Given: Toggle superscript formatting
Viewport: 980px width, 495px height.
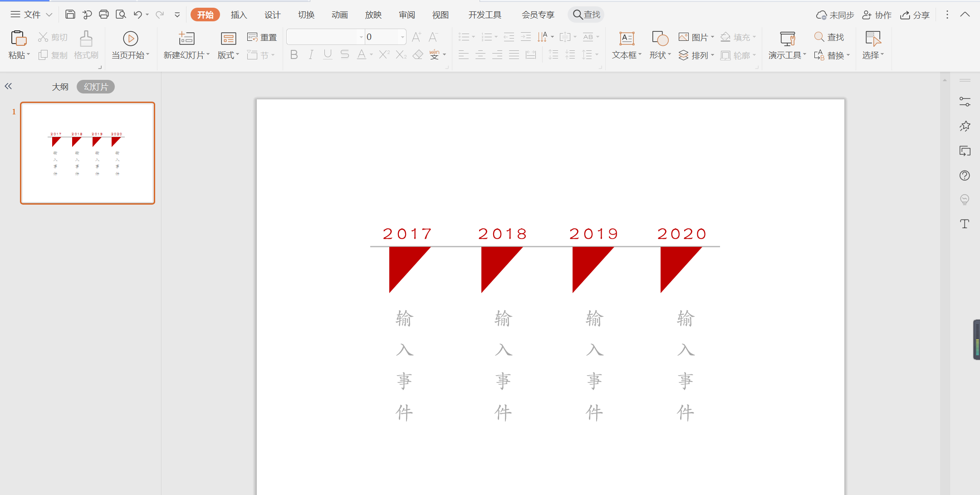Looking at the screenshot, I should click(x=383, y=54).
